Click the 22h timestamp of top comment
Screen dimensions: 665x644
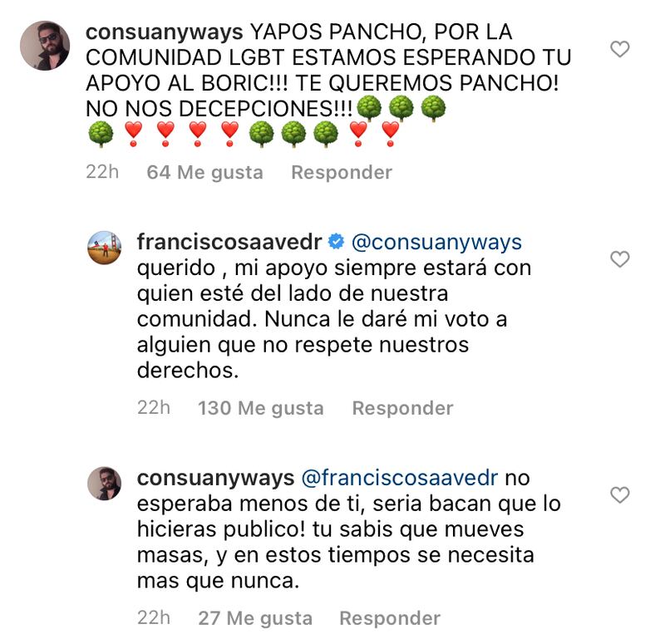[102, 172]
